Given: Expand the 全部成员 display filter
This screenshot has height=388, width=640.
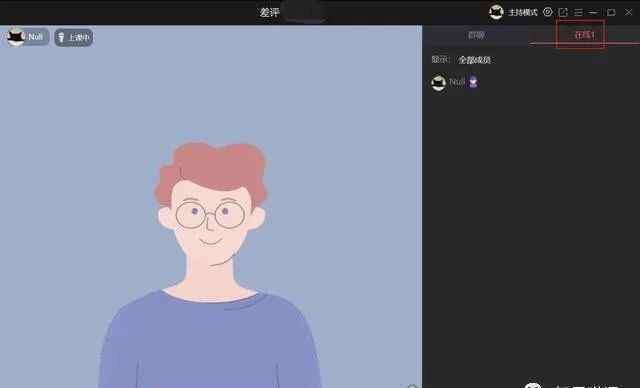Looking at the screenshot, I should [474, 60].
